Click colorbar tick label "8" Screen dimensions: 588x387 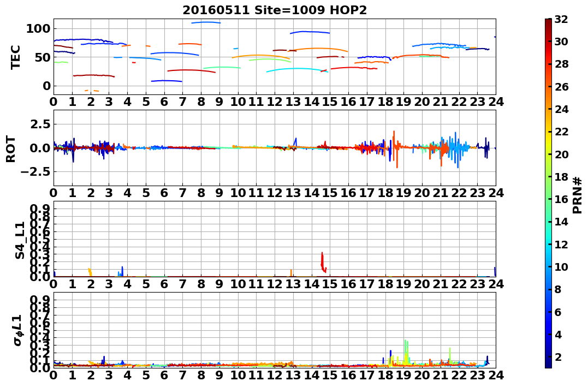pos(558,289)
